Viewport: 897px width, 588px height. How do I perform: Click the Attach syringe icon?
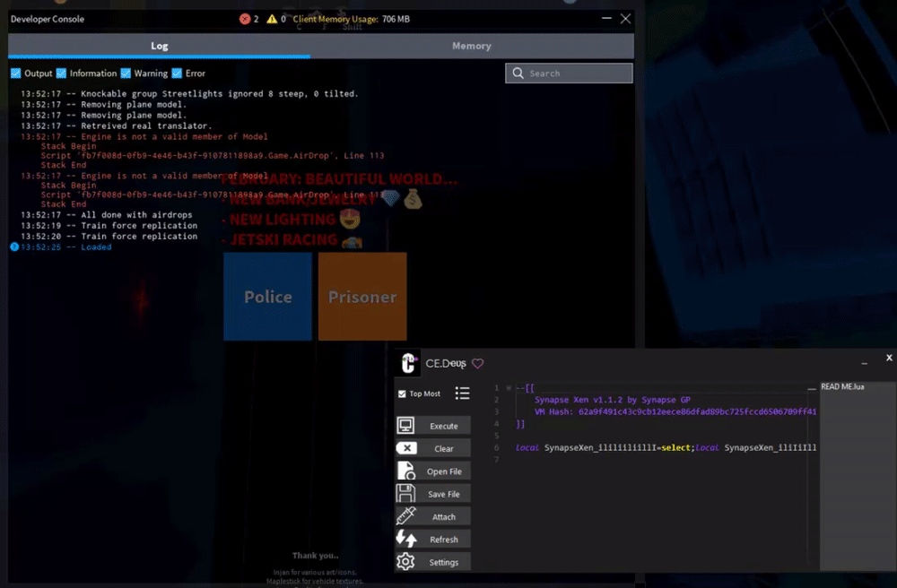pyautogui.click(x=405, y=515)
